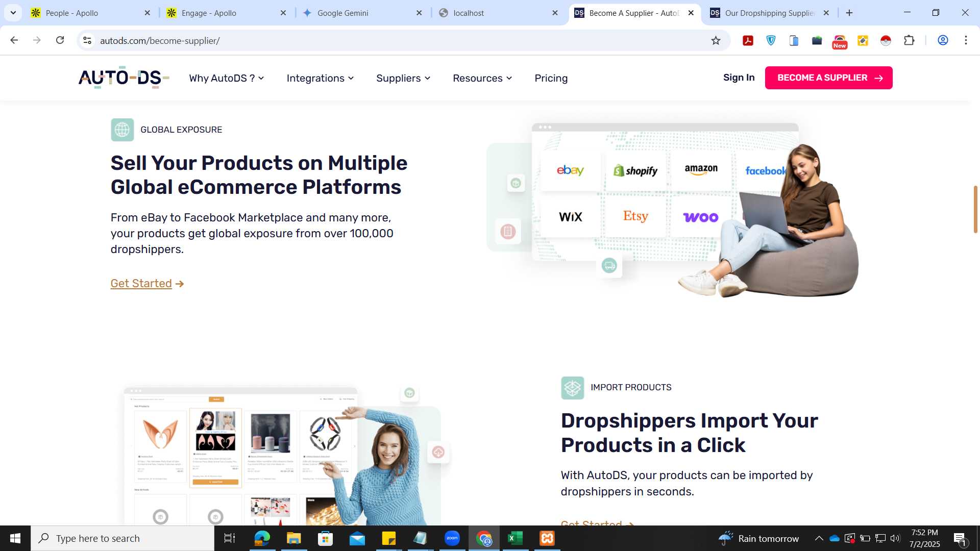
Task: Go to the Pricing page
Action: (551, 78)
